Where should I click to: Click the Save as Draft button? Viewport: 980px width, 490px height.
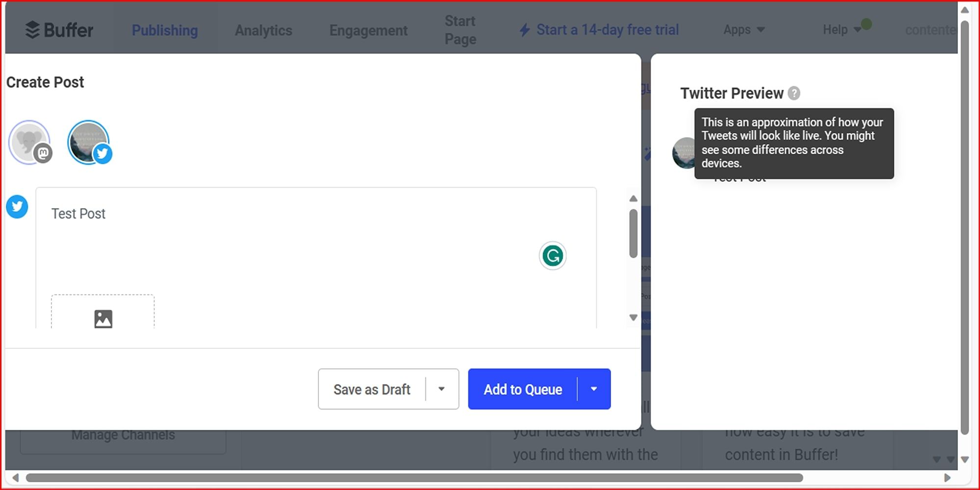[372, 389]
